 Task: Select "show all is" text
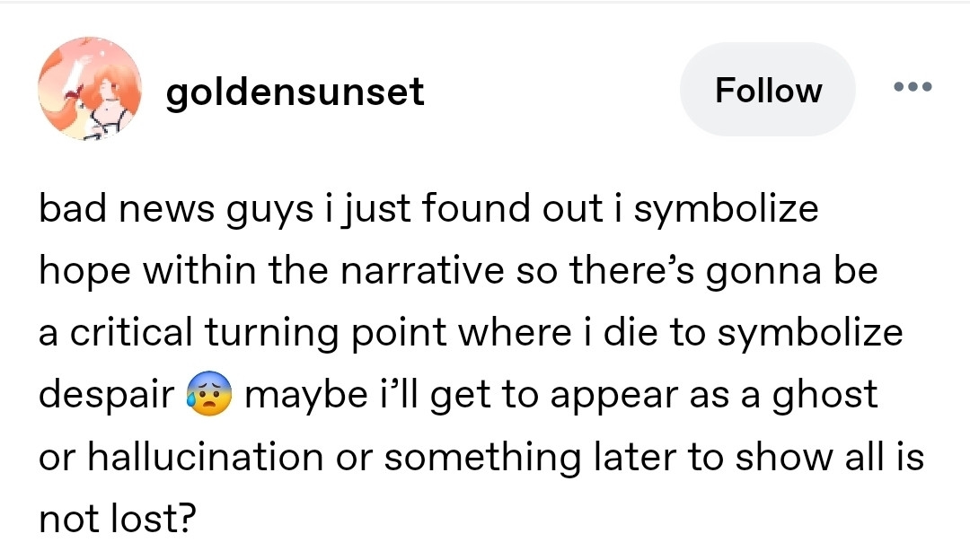point(831,458)
